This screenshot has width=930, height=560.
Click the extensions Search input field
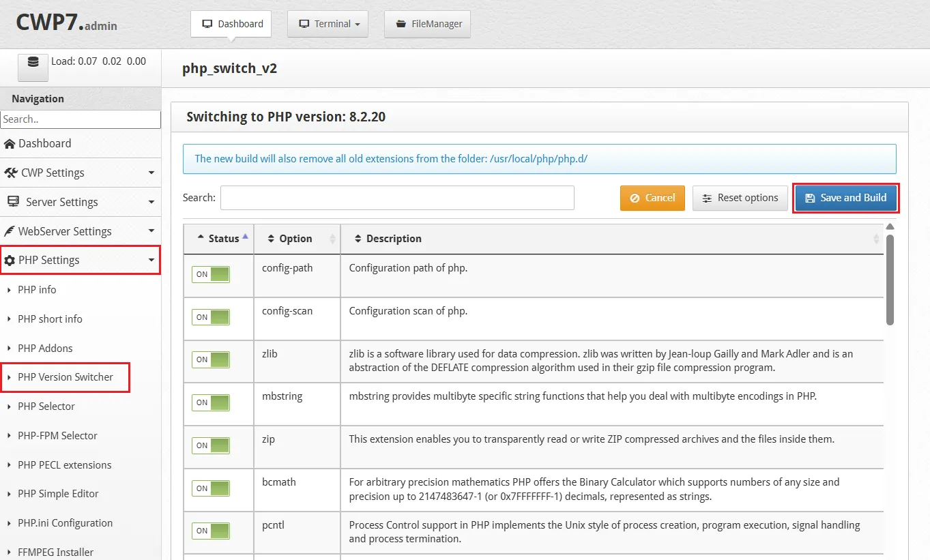pos(398,197)
